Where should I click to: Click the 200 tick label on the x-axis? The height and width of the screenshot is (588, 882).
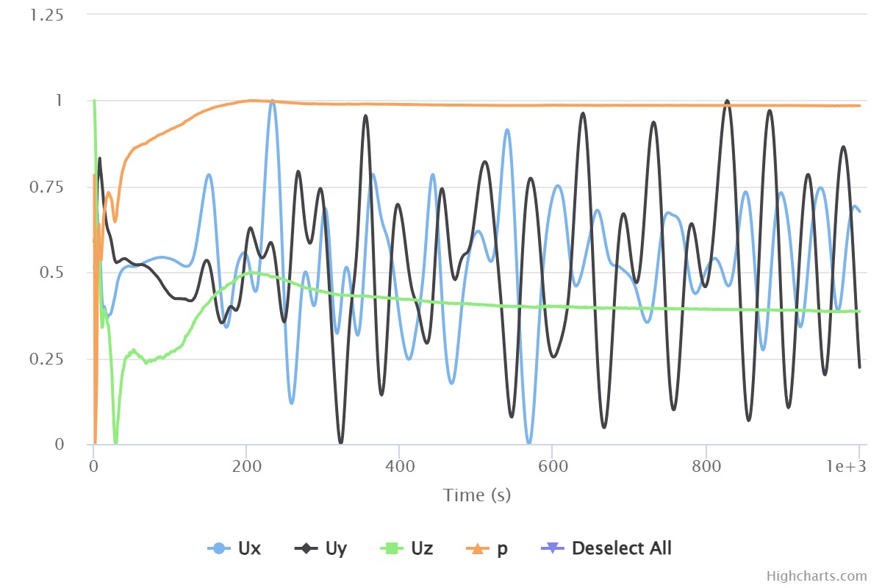point(246,466)
